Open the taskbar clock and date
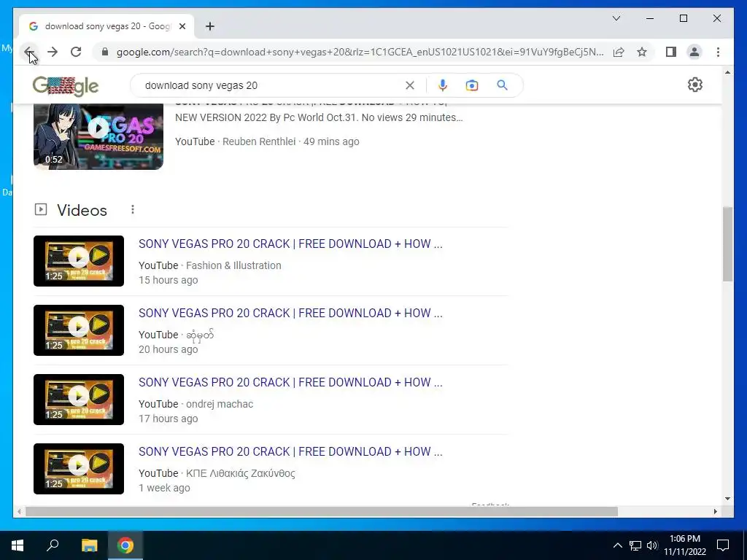Image resolution: width=747 pixels, height=560 pixels. click(685, 545)
